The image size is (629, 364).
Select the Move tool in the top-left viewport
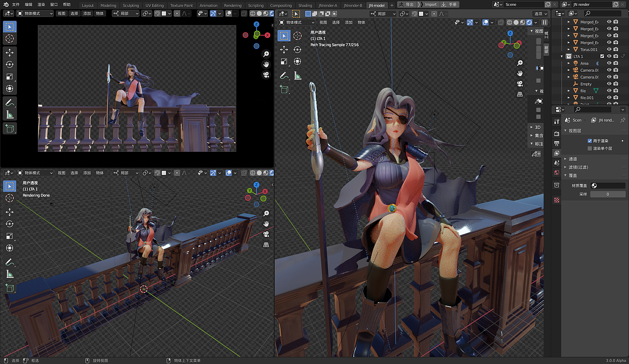[x=10, y=52]
